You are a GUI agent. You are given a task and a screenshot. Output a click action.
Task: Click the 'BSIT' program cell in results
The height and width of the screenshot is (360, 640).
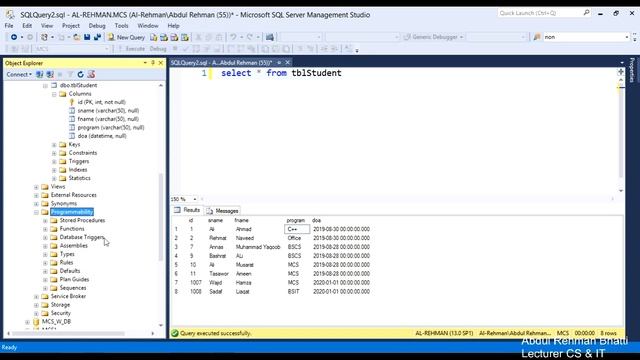[x=297, y=292]
